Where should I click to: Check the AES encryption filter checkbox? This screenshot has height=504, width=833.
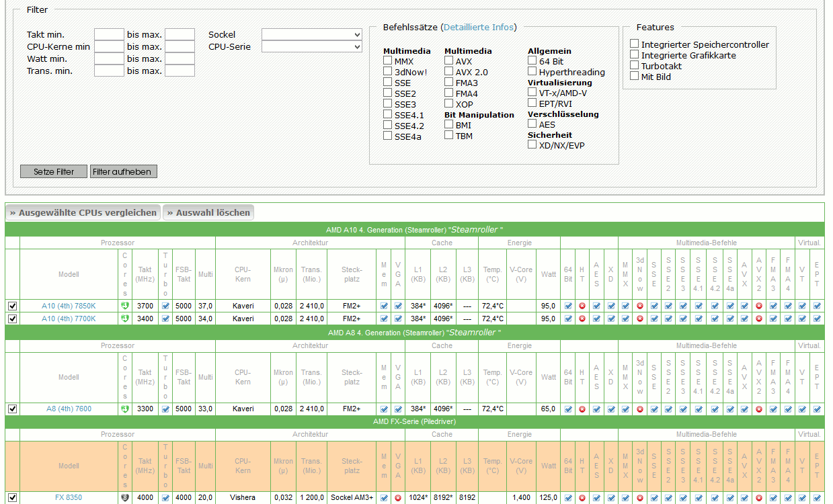tap(532, 124)
